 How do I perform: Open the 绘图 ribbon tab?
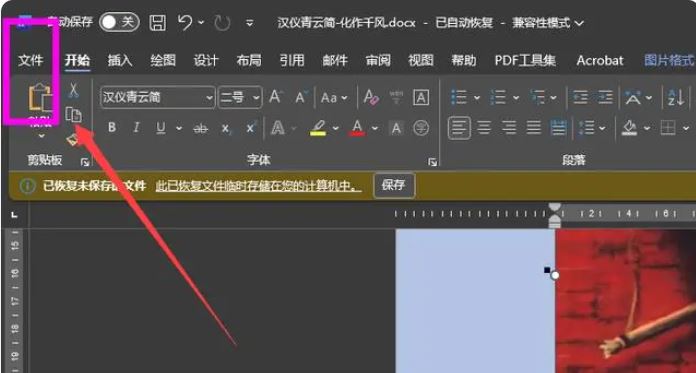[163, 60]
